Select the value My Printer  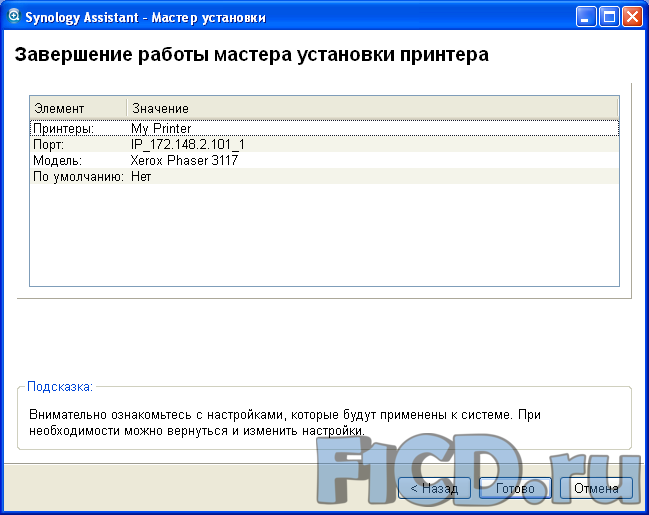[161, 128]
